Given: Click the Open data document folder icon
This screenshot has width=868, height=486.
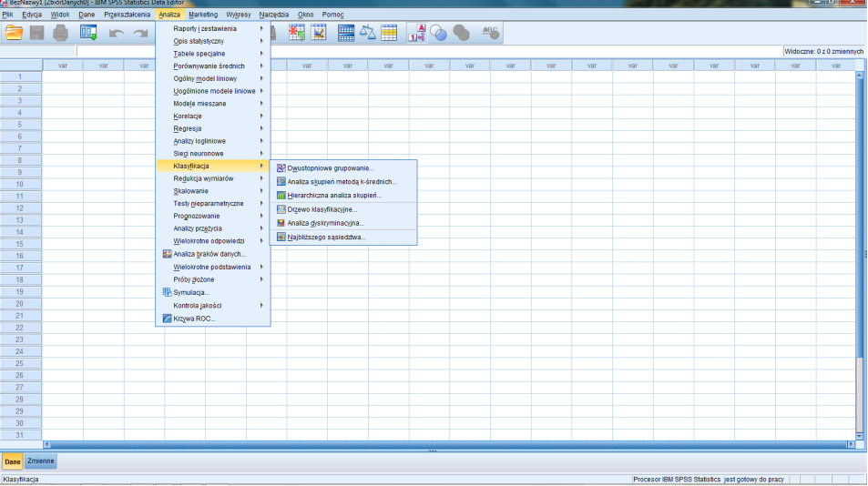Looking at the screenshot, I should click(x=14, y=33).
